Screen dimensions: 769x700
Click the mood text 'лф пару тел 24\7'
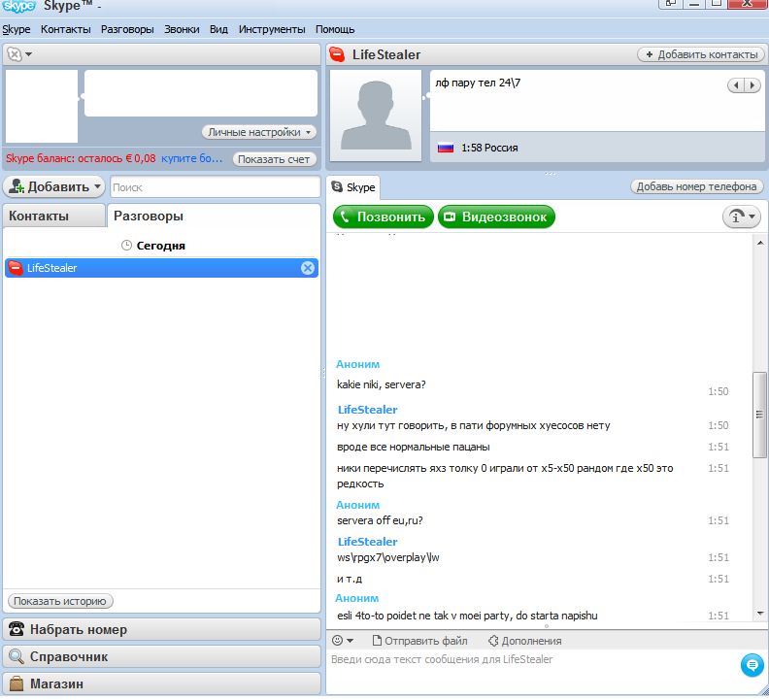(478, 83)
